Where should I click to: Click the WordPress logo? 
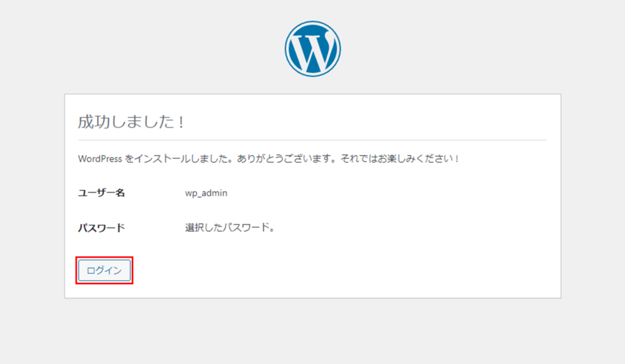[x=312, y=49]
